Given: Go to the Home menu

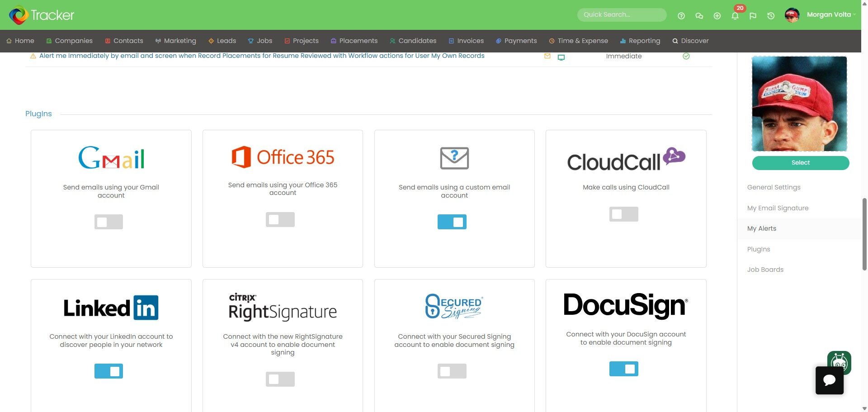Looking at the screenshot, I should (20, 41).
